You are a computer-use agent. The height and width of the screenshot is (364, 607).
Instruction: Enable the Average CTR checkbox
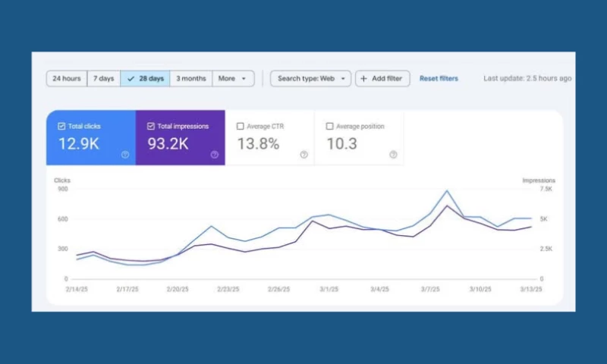point(241,126)
